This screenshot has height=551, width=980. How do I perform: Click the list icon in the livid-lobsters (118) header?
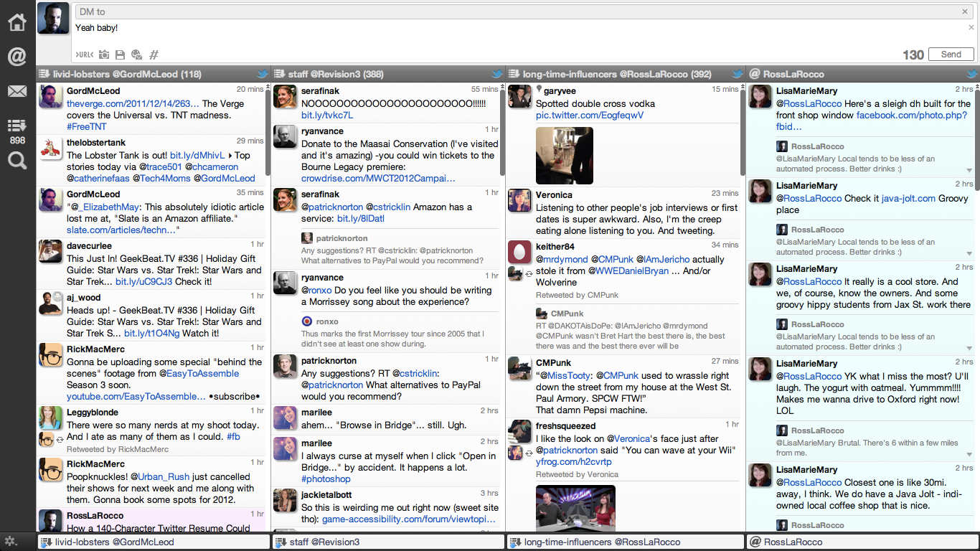point(44,74)
